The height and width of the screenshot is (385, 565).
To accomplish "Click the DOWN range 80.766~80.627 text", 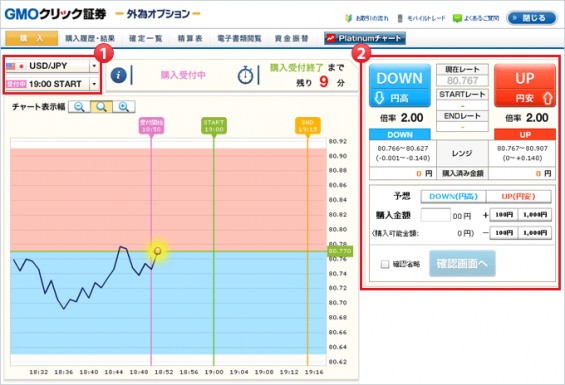I will click(403, 149).
